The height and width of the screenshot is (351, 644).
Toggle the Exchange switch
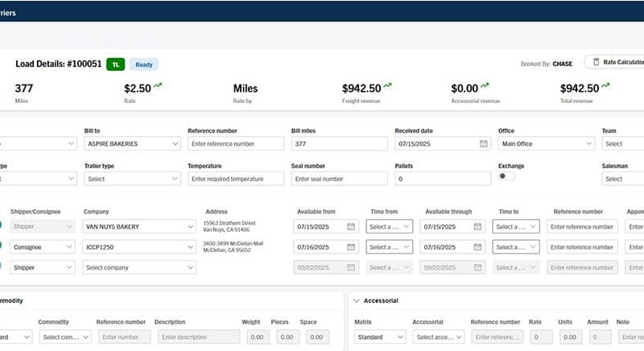(507, 176)
